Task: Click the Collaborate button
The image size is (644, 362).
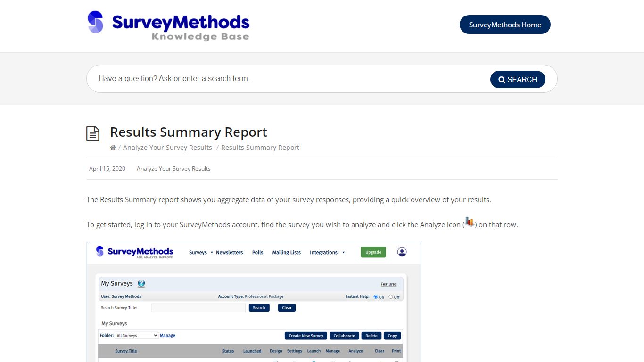Action: pos(344,336)
